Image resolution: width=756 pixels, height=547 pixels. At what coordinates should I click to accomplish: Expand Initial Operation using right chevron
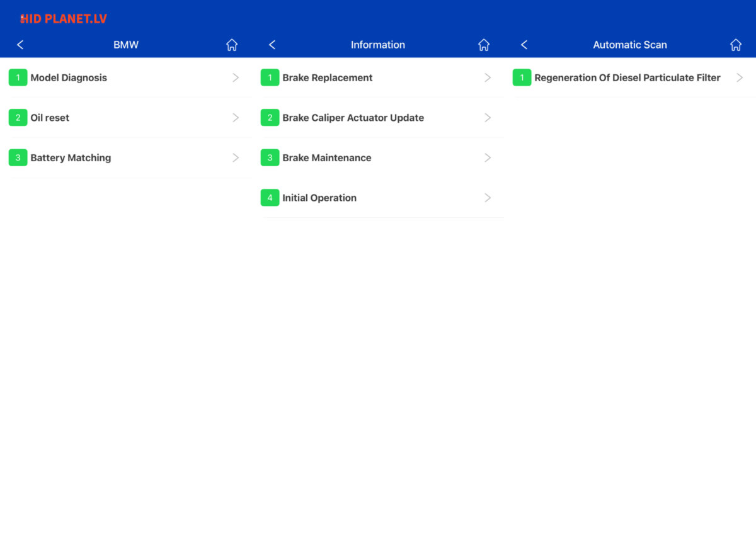click(488, 198)
